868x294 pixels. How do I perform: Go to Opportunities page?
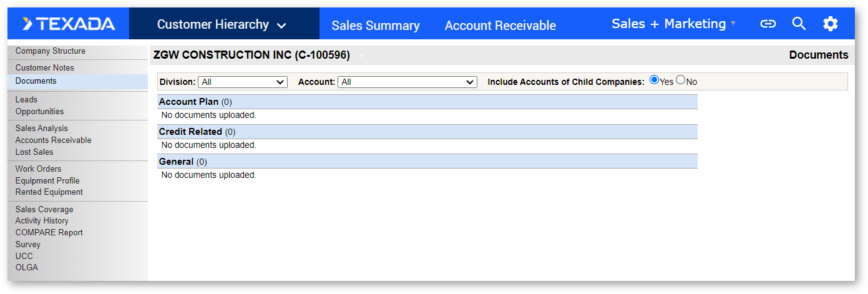point(39,112)
